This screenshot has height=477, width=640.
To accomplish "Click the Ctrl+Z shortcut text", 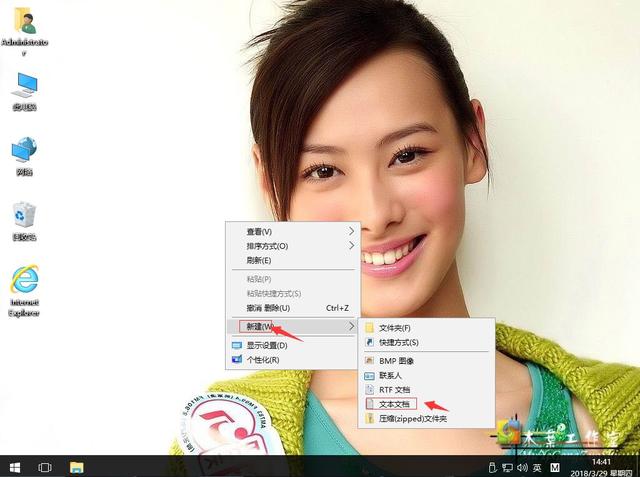I will click(337, 308).
